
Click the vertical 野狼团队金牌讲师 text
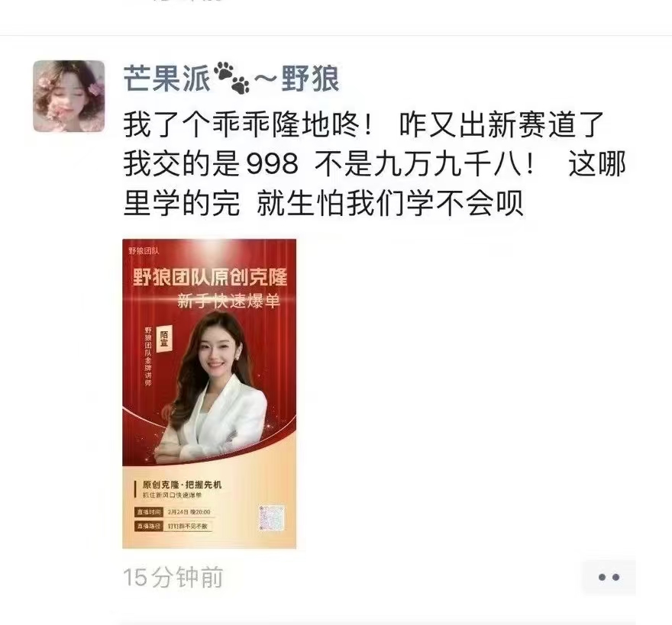coord(148,356)
